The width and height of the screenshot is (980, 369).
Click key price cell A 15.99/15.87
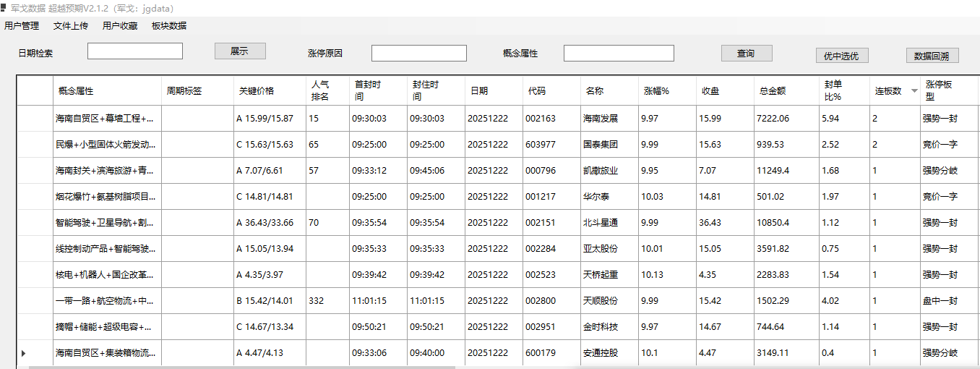pyautogui.click(x=270, y=119)
